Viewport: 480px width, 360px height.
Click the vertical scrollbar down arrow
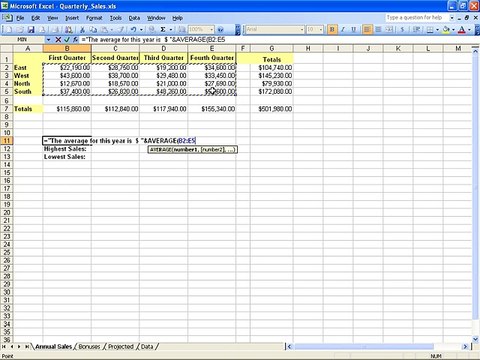476,339
